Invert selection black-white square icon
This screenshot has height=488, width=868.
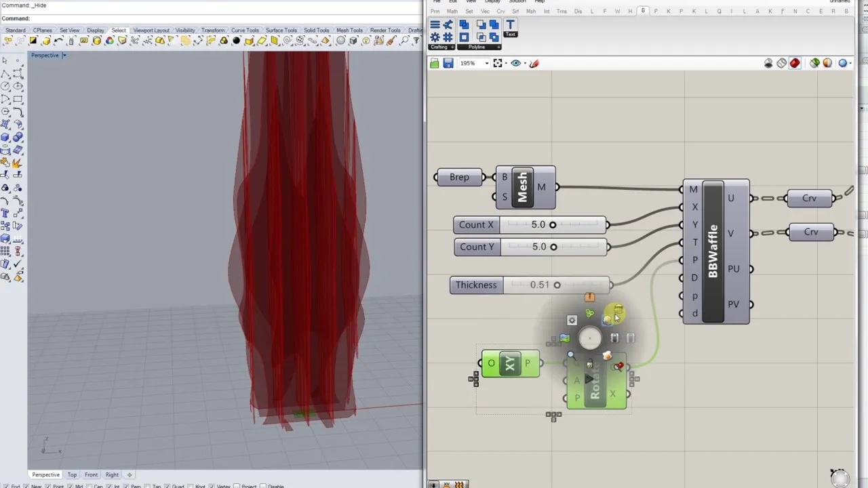pos(33,40)
